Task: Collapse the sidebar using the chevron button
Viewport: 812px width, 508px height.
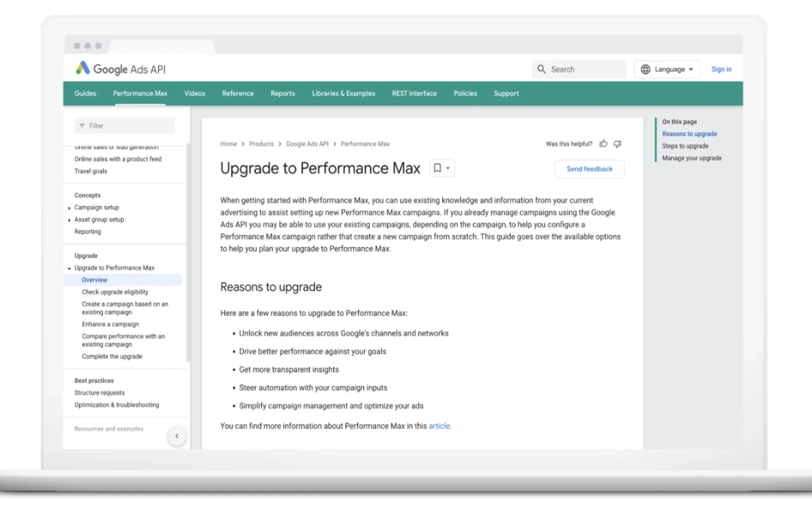Action: coord(177,436)
